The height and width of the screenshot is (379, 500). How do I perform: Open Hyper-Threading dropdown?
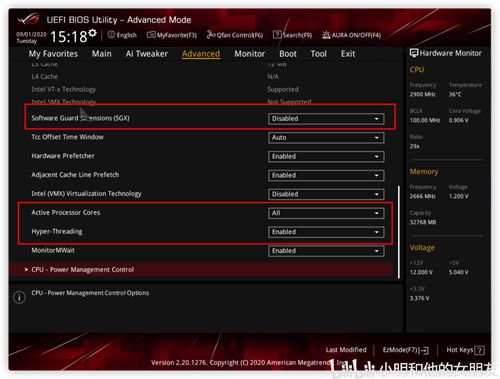(x=326, y=232)
